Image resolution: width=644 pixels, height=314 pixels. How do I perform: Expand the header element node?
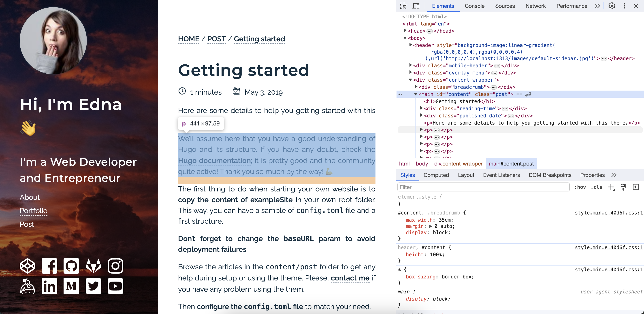411,45
